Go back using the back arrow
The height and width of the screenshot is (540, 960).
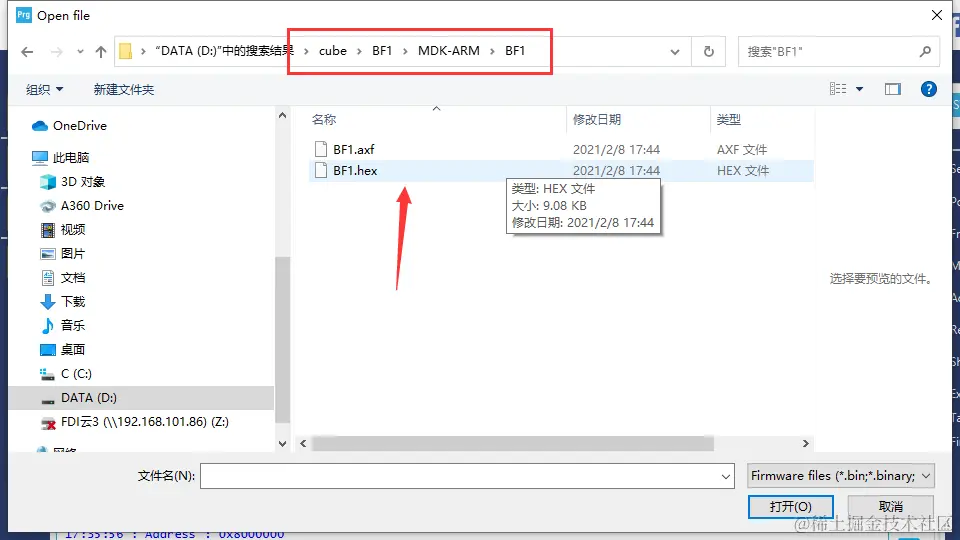point(27,52)
